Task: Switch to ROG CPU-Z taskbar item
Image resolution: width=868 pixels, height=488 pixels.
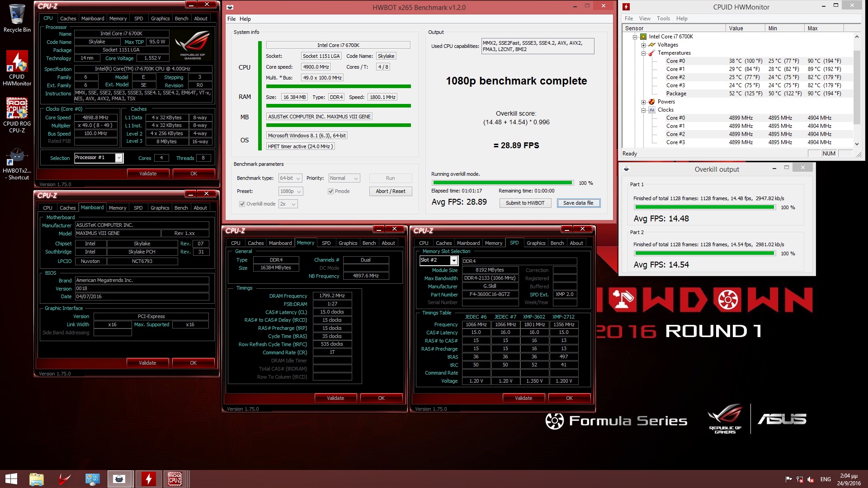Action: point(175,479)
